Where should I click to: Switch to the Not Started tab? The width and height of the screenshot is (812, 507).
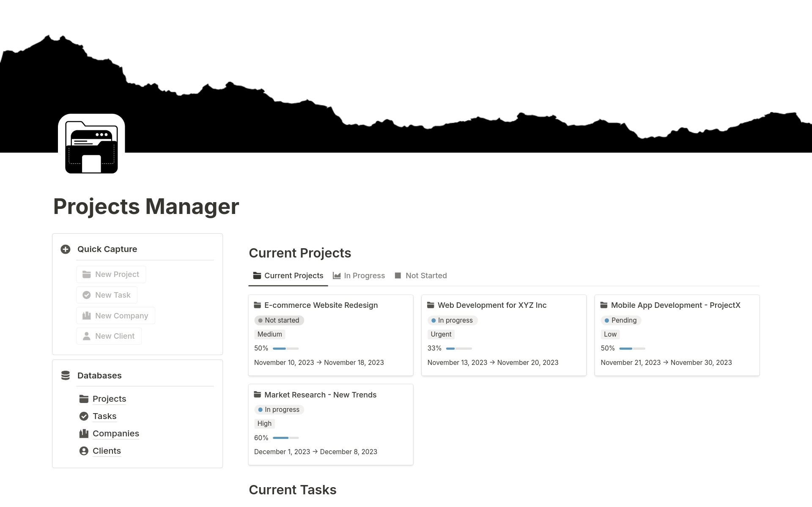pos(426,275)
